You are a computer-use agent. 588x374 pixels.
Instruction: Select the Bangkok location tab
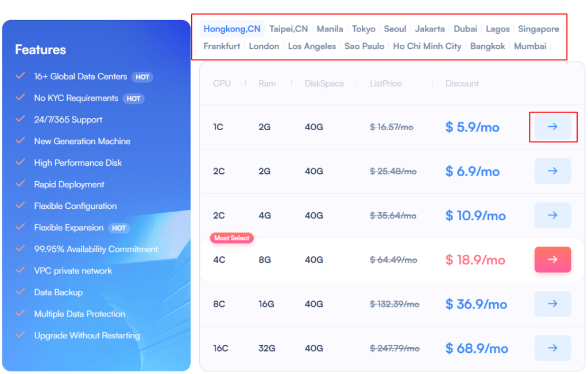488,46
